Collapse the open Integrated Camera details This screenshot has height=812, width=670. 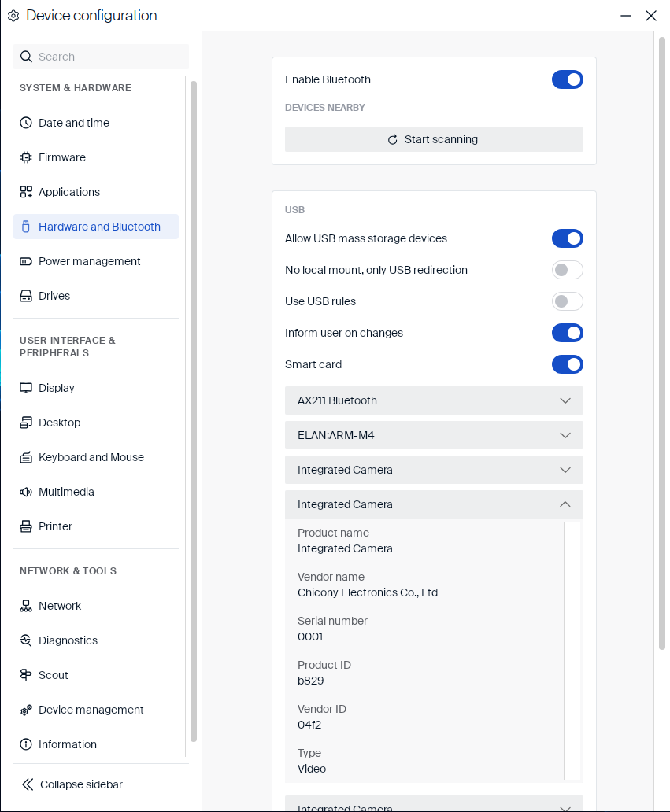click(x=435, y=504)
